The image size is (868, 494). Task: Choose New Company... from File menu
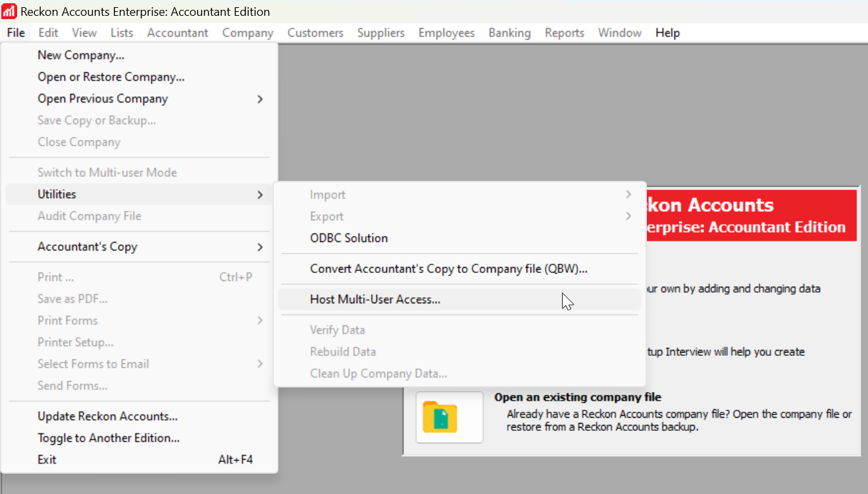(x=139, y=55)
